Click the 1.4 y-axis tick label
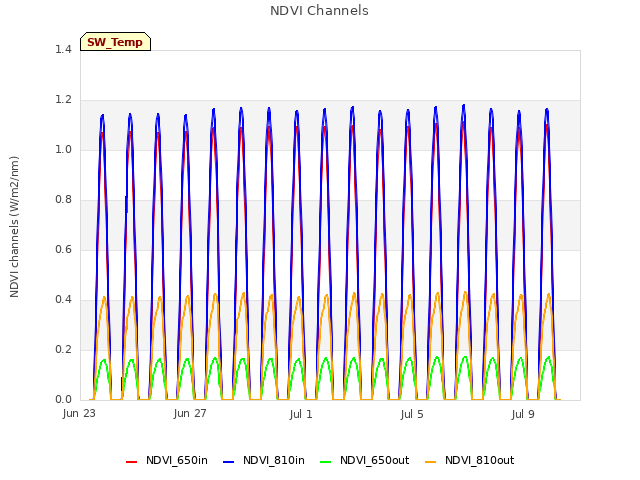The width and height of the screenshot is (640, 480). [63, 49]
